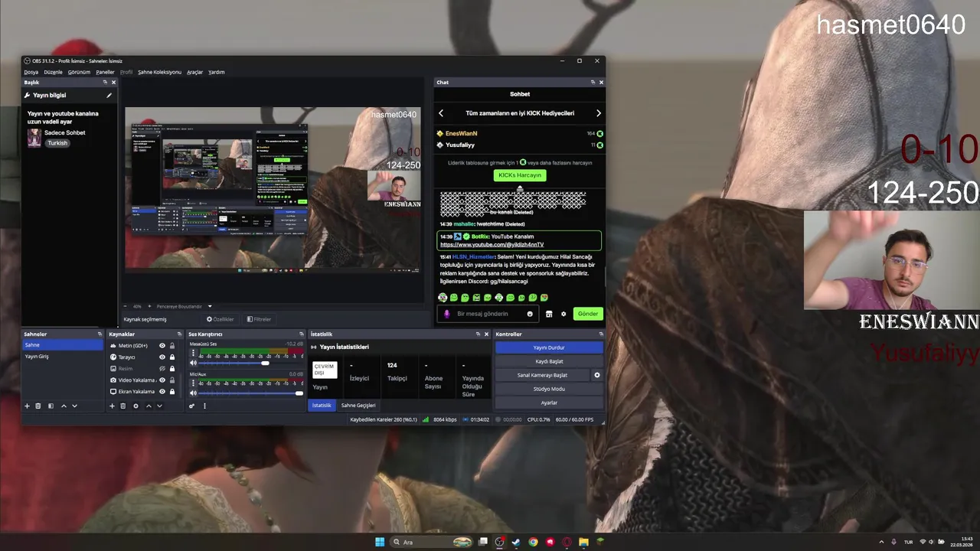This screenshot has width=980, height=551.
Task: Move the scene down with the arrow
Action: pyautogui.click(x=74, y=406)
